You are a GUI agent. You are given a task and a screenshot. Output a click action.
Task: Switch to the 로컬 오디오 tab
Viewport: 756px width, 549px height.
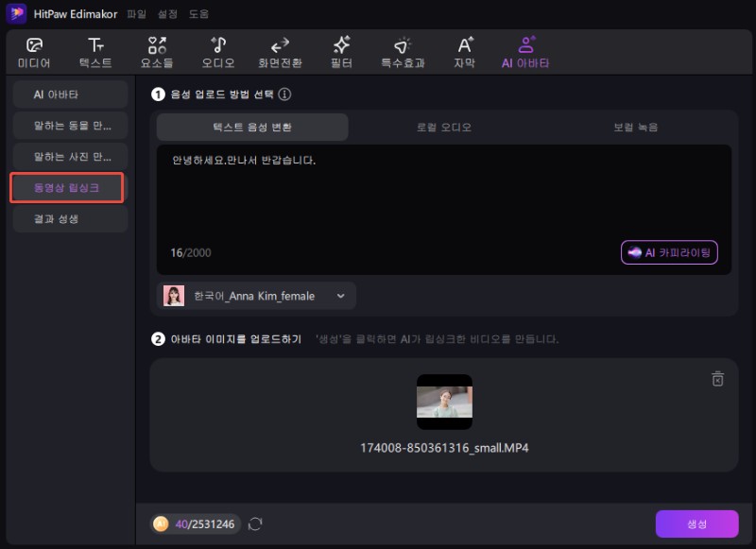(443, 128)
